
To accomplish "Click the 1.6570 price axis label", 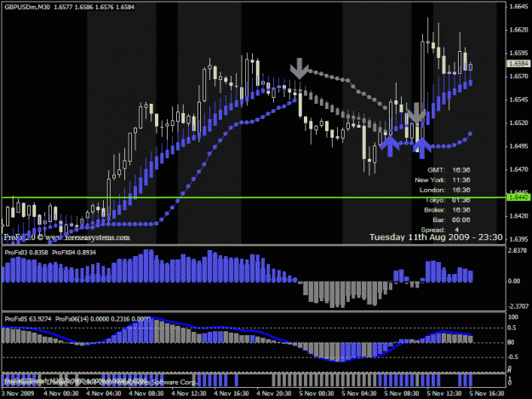I will point(518,77).
